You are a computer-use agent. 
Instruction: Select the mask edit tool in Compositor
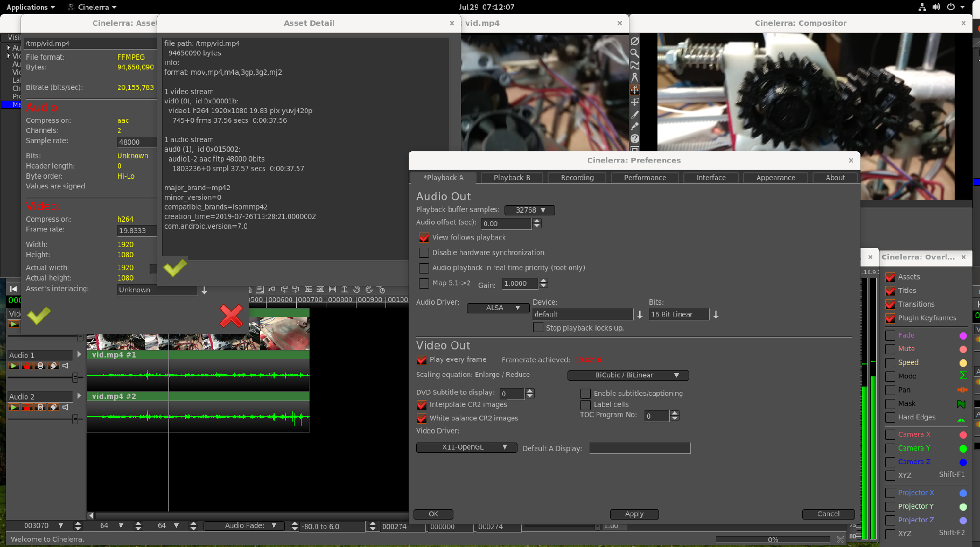635,65
